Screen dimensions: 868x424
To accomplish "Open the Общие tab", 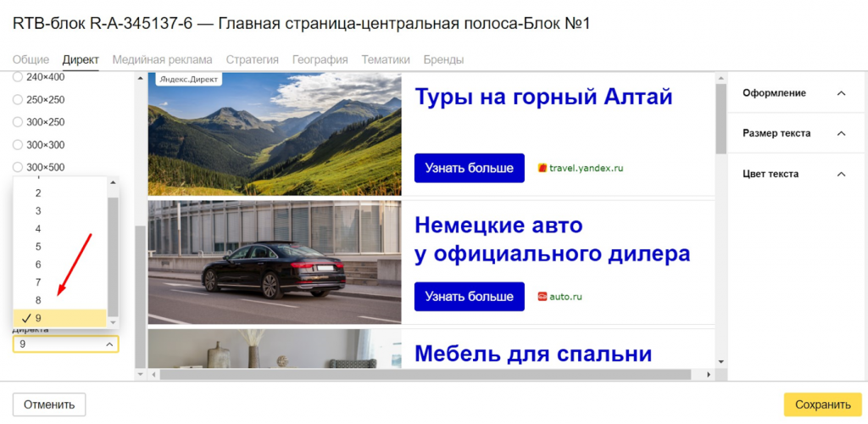I will (31, 59).
